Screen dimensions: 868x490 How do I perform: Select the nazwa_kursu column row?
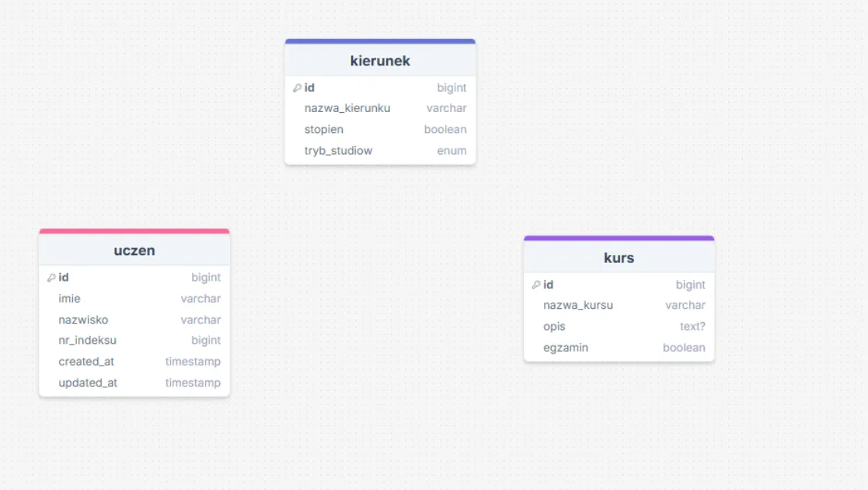619,306
